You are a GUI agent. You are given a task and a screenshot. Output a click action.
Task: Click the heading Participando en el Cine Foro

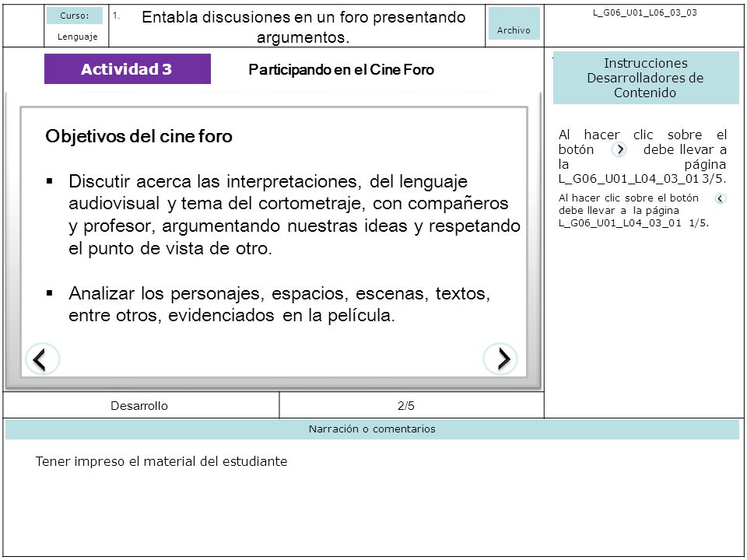point(341,69)
